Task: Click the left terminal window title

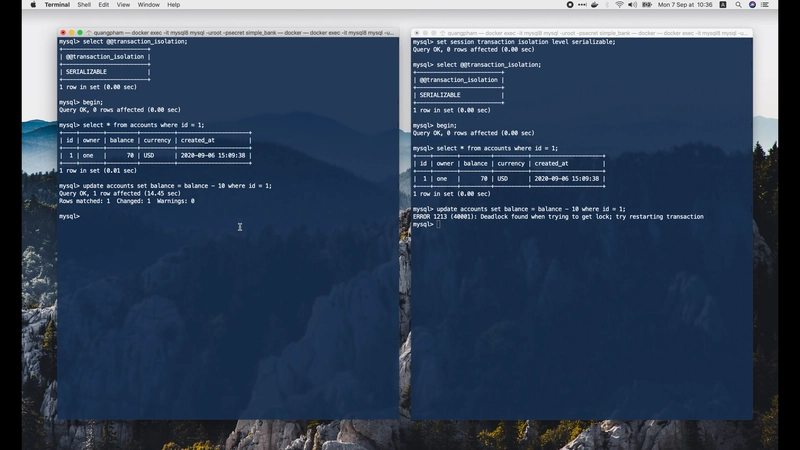Action: 243,33
